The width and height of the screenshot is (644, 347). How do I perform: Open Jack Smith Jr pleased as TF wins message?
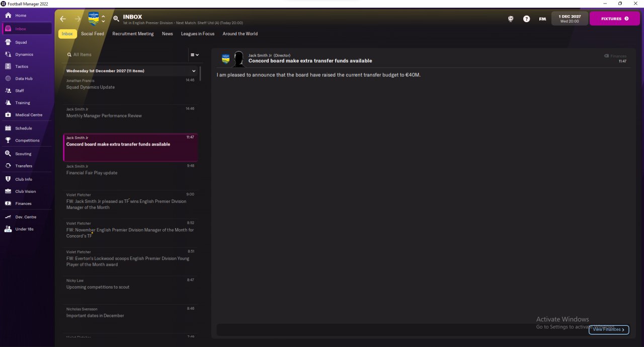[130, 204]
